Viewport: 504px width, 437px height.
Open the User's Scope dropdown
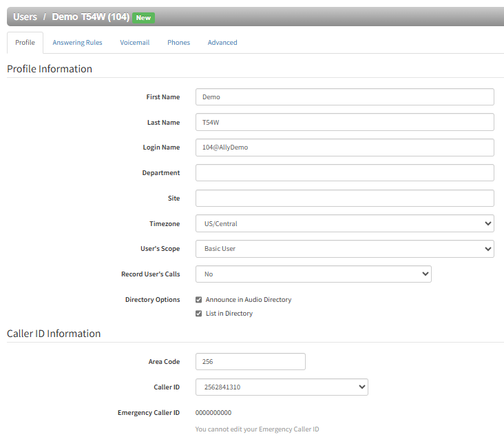344,249
